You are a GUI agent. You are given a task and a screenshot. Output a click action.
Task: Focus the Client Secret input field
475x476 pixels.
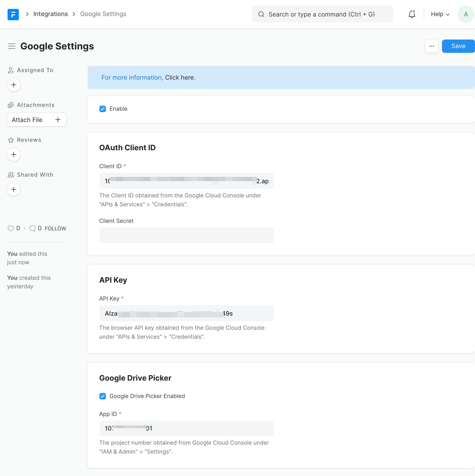pos(186,235)
